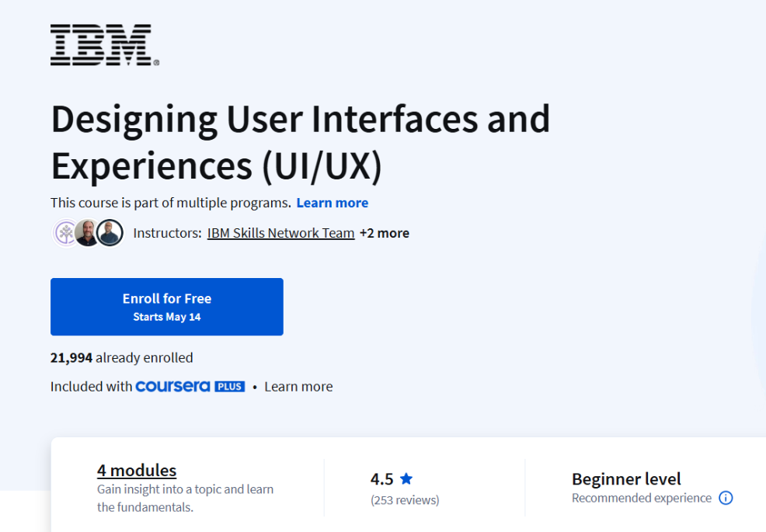Click the second instructor profile picture
Viewport: 766px width, 532px height.
tap(87, 232)
